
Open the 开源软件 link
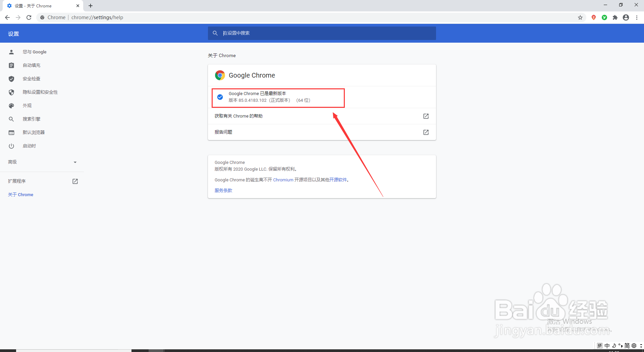tap(338, 180)
